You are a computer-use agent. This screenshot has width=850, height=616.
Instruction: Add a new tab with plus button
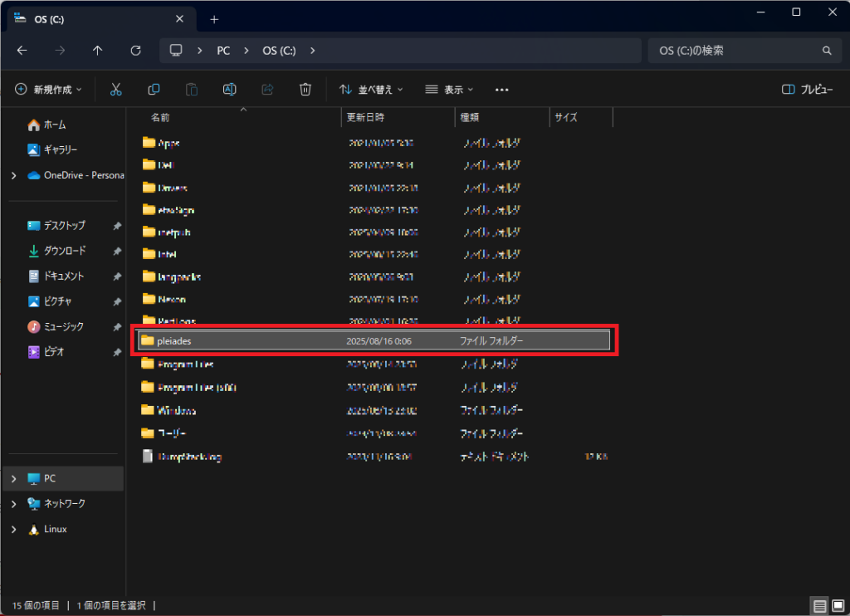click(214, 18)
